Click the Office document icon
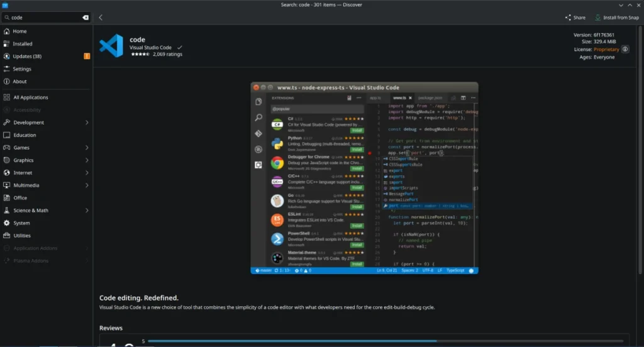Screen dimensions: 644x347 click(6, 198)
